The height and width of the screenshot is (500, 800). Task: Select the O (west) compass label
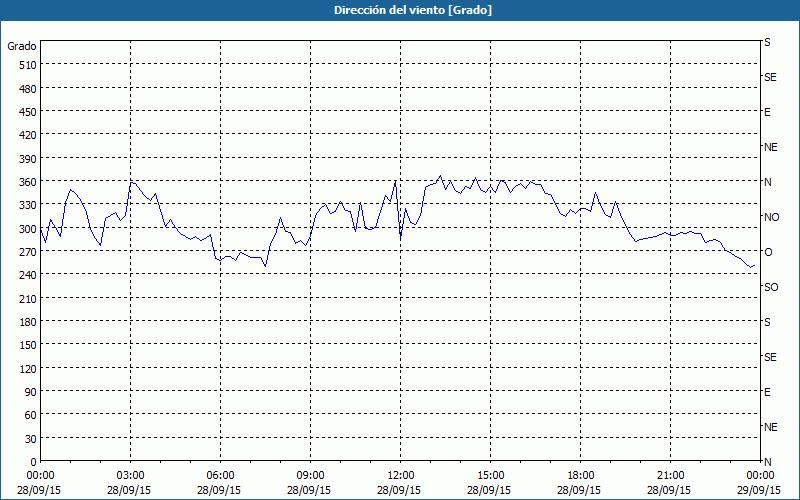pos(768,252)
